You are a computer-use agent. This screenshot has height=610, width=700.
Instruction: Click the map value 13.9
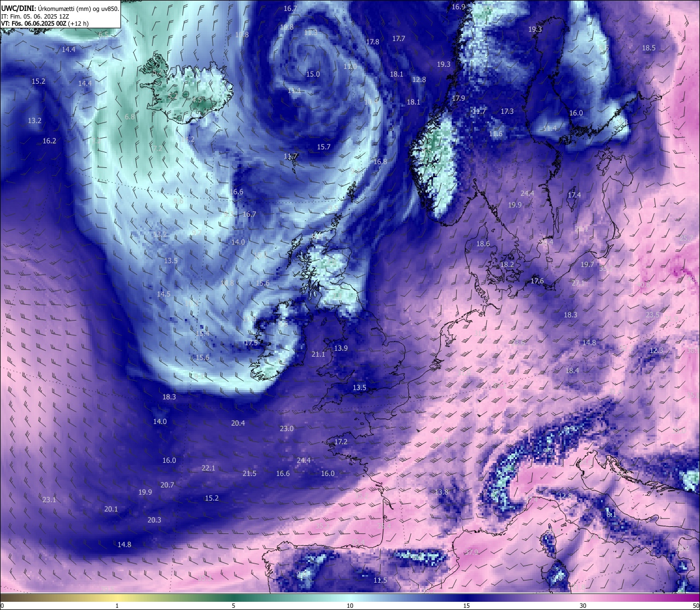(x=341, y=348)
